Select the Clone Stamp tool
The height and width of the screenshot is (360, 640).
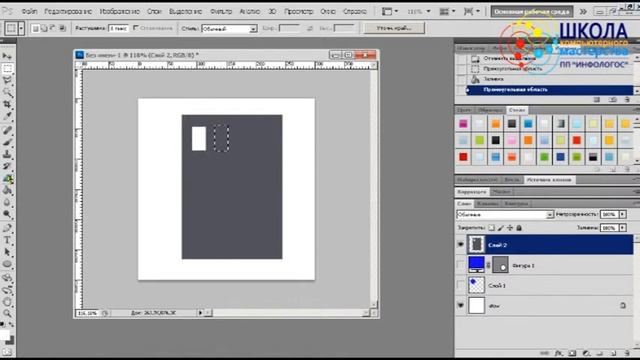(7, 154)
